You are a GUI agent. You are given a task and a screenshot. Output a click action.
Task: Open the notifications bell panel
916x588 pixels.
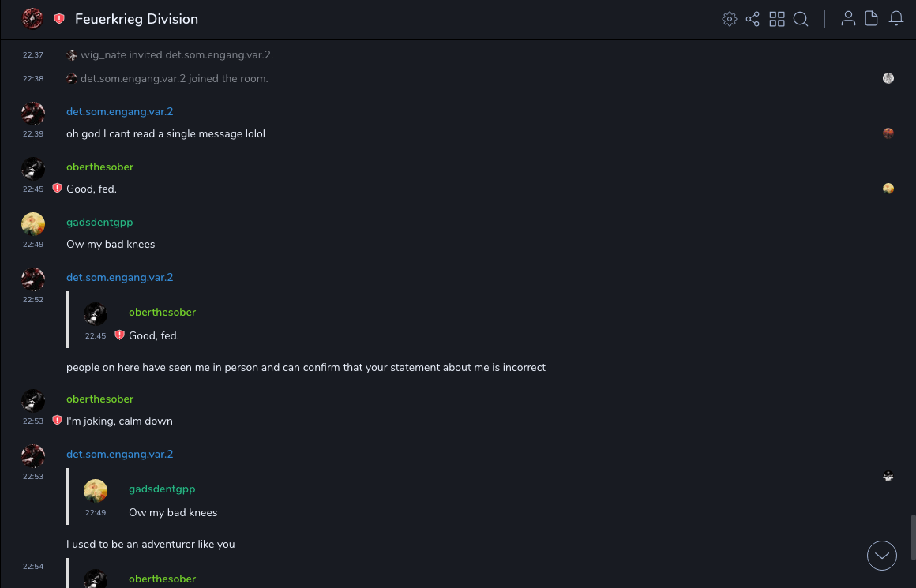pos(896,19)
